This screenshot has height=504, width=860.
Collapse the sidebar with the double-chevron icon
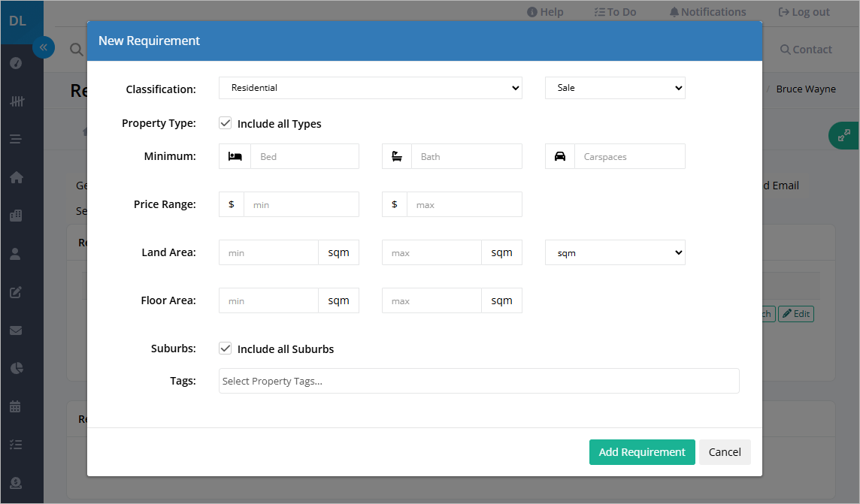pos(44,47)
